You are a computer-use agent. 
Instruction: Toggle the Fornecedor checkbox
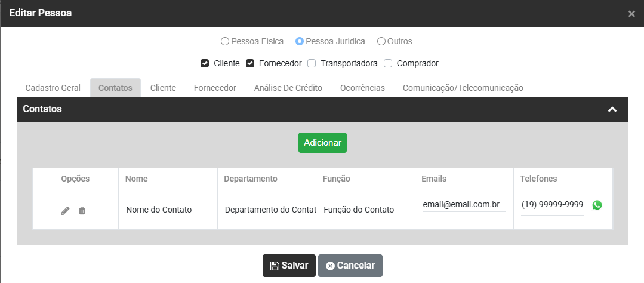(x=251, y=63)
